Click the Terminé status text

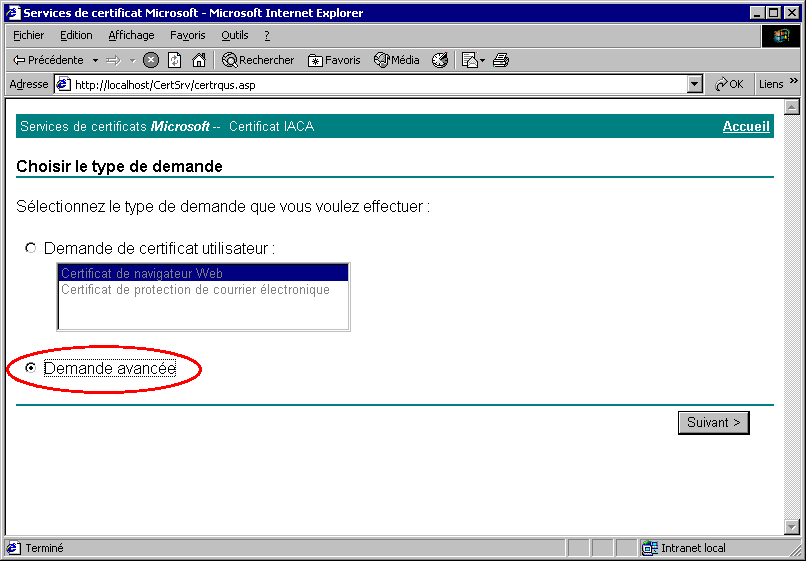[x=44, y=548]
